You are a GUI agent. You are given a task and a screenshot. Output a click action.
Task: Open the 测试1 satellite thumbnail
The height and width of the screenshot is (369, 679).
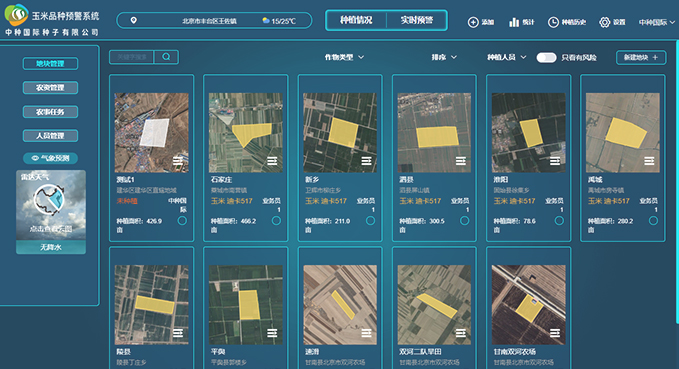pos(152,133)
